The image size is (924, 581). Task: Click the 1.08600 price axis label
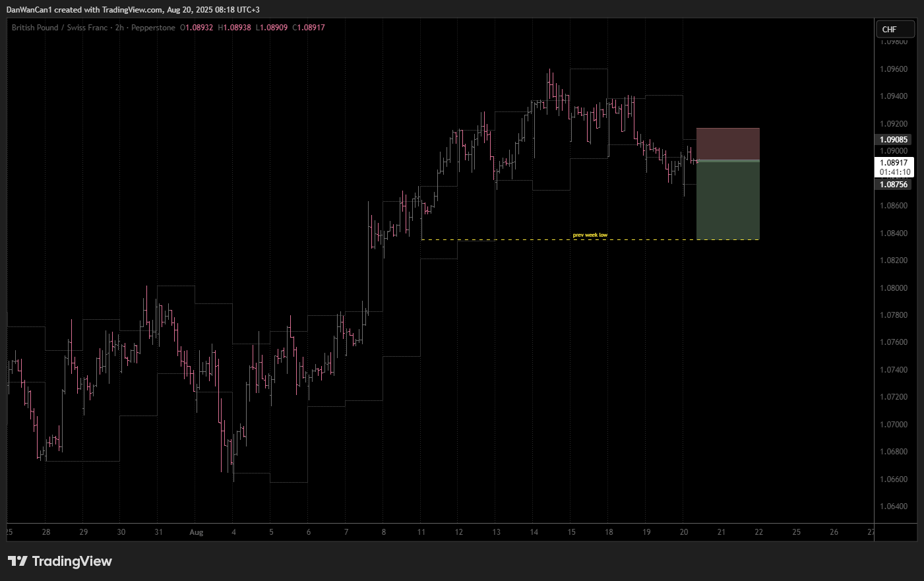tap(894, 206)
